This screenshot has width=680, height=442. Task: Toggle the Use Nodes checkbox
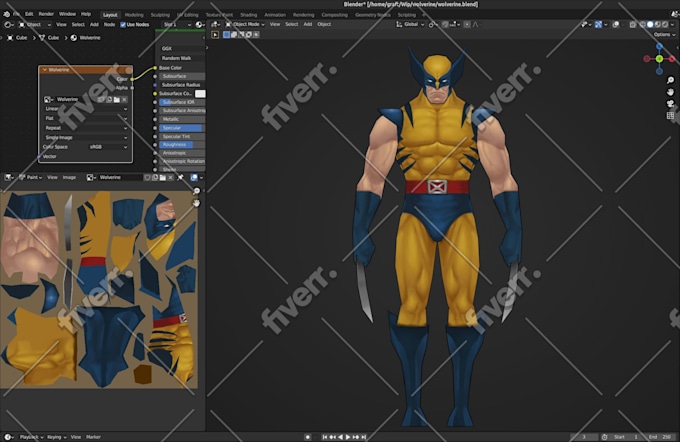point(123,25)
